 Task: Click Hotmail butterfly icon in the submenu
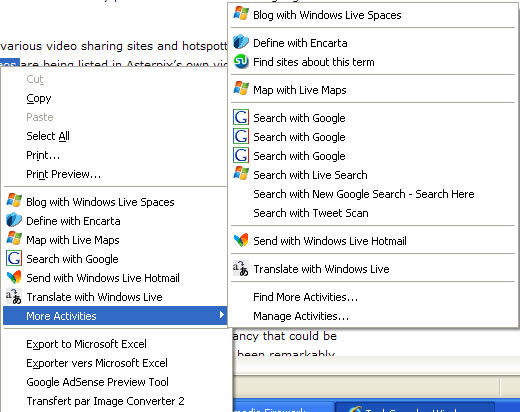241,240
